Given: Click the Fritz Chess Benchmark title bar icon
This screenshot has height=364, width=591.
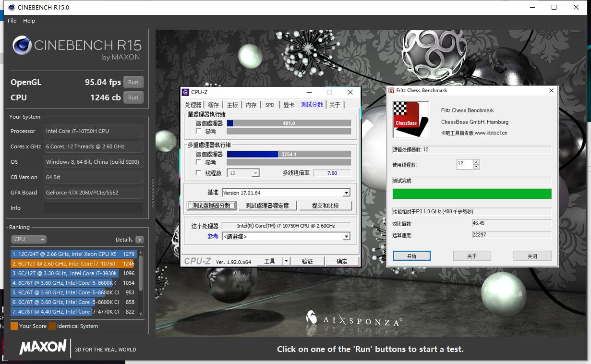Looking at the screenshot, I should pyautogui.click(x=391, y=90).
